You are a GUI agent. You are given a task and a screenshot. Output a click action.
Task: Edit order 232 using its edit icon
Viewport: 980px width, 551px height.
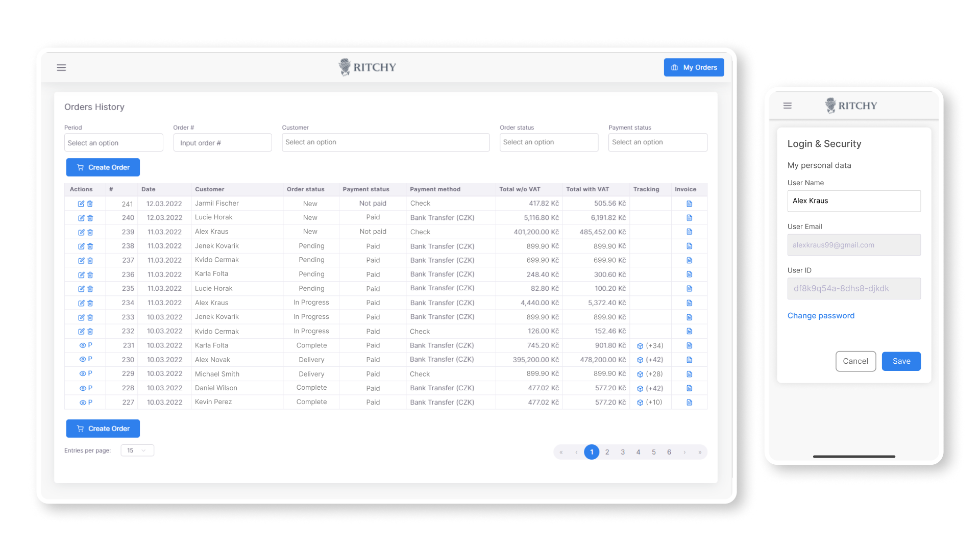point(81,331)
